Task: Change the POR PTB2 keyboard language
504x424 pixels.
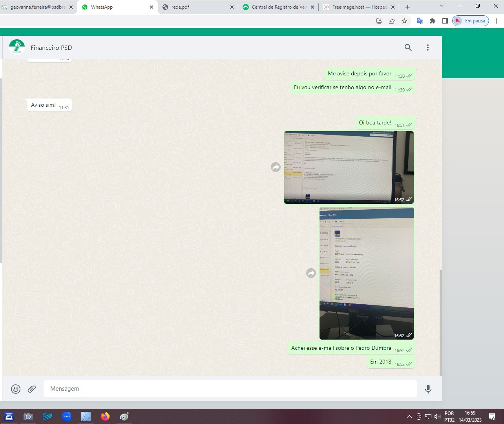Action: (x=449, y=417)
